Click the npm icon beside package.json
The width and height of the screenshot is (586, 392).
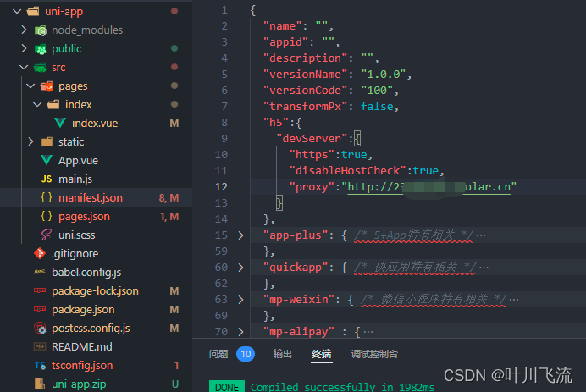coord(40,309)
